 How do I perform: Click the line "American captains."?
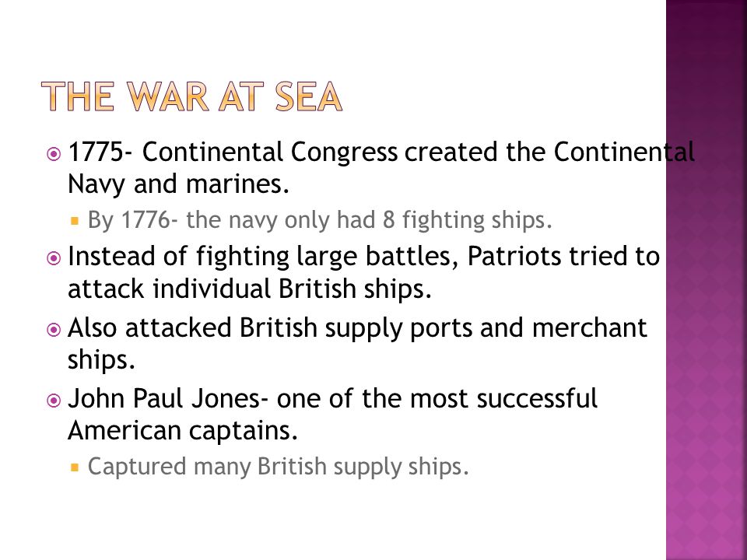pyautogui.click(x=183, y=431)
